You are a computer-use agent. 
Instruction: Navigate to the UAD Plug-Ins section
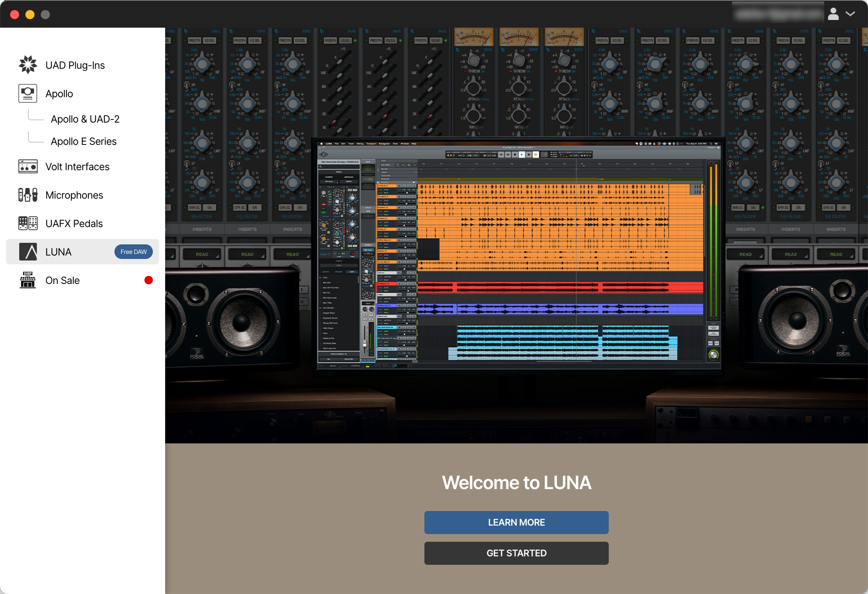tap(75, 65)
